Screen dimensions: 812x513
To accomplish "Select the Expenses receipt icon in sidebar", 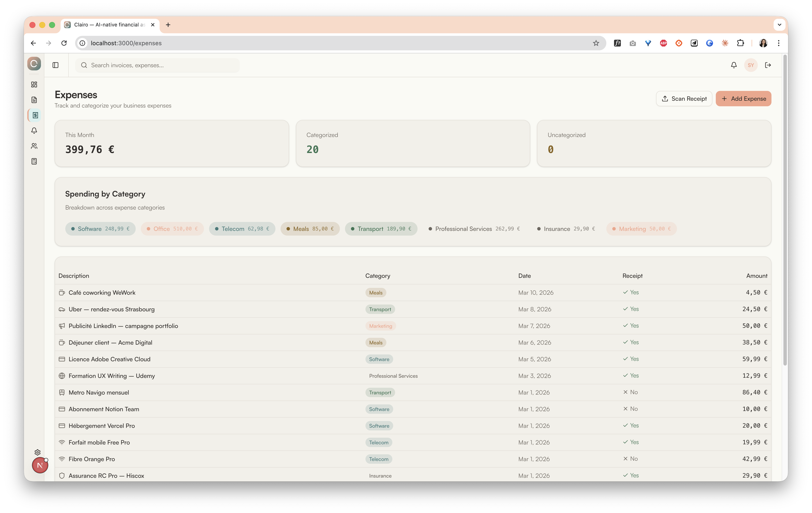I will pyautogui.click(x=35, y=115).
